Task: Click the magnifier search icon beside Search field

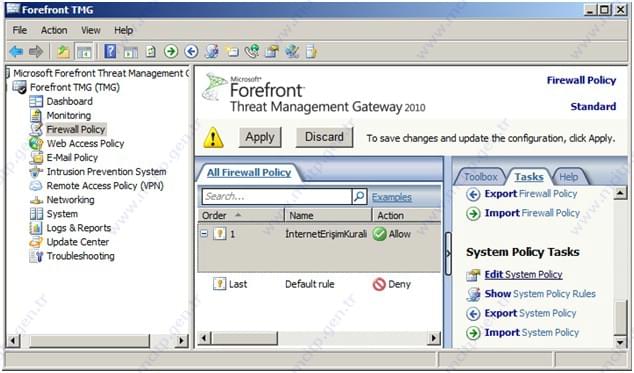Action: click(359, 196)
